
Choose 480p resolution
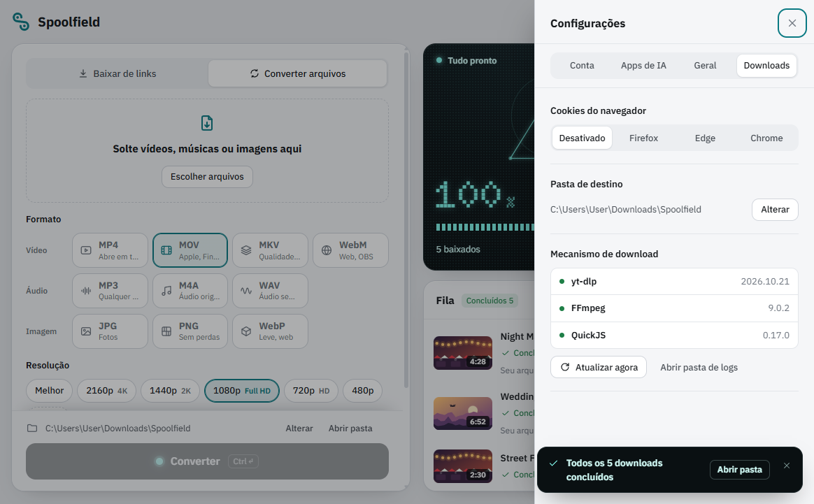tap(362, 391)
